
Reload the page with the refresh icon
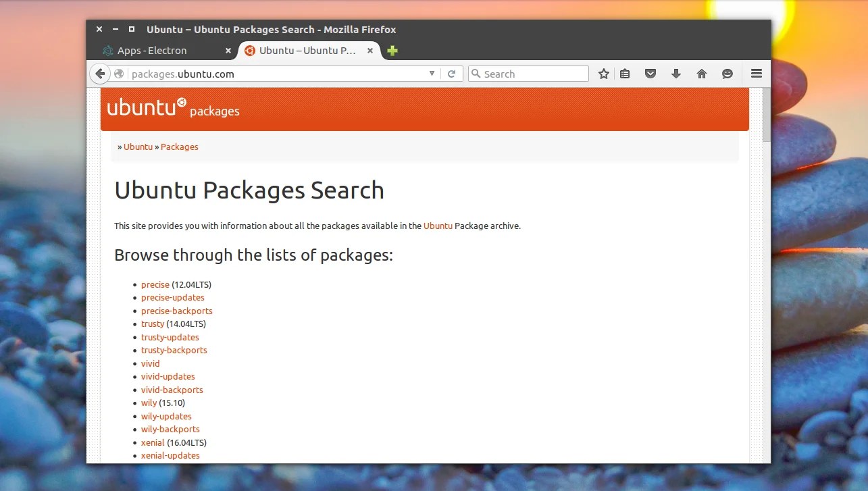point(452,74)
